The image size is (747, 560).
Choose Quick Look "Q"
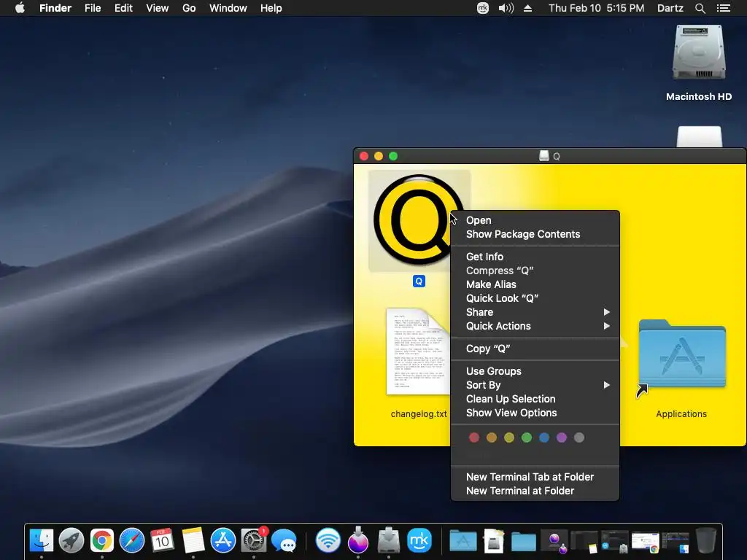535,298
